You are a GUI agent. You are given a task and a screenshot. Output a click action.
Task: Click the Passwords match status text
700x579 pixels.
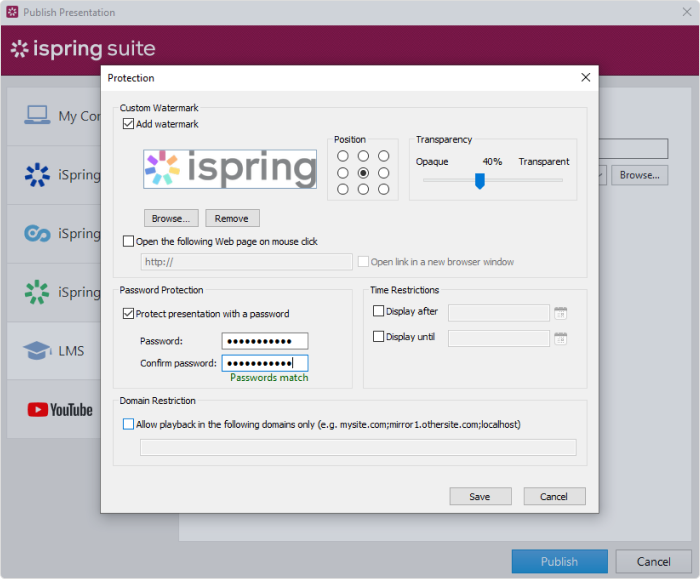tap(269, 378)
